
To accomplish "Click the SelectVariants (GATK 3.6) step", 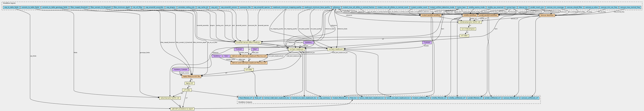I will tap(170, 98).
